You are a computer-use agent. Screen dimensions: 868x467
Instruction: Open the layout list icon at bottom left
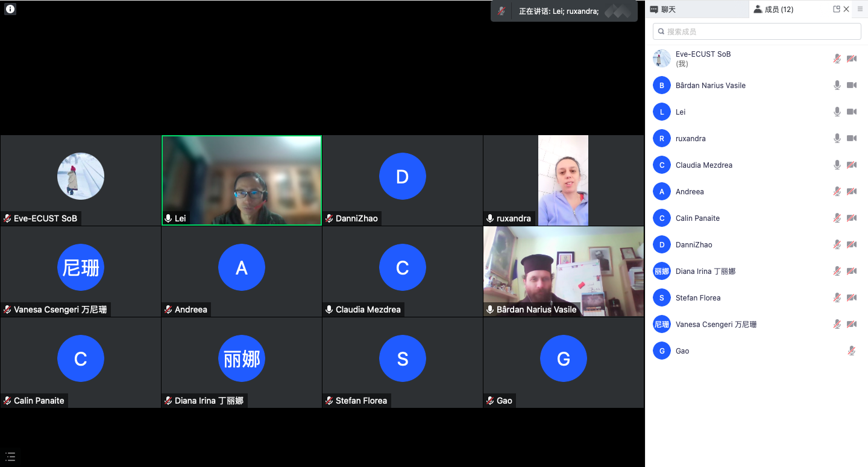pyautogui.click(x=10, y=457)
